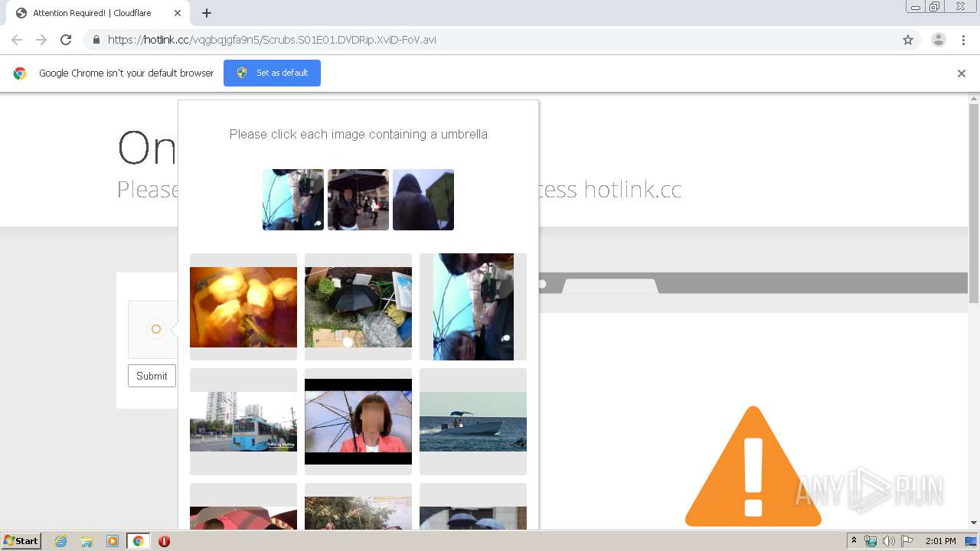
Task: Go back to the previous page
Action: (x=17, y=40)
